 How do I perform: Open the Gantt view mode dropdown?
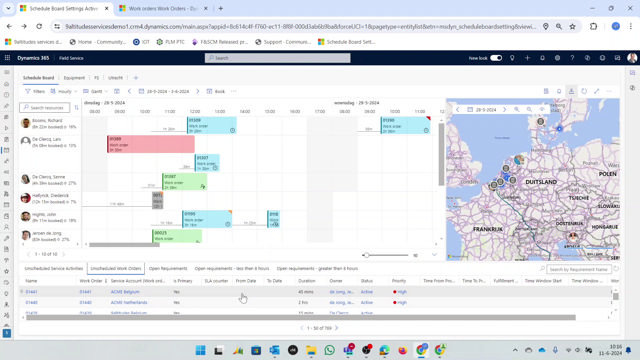pyautogui.click(x=96, y=91)
